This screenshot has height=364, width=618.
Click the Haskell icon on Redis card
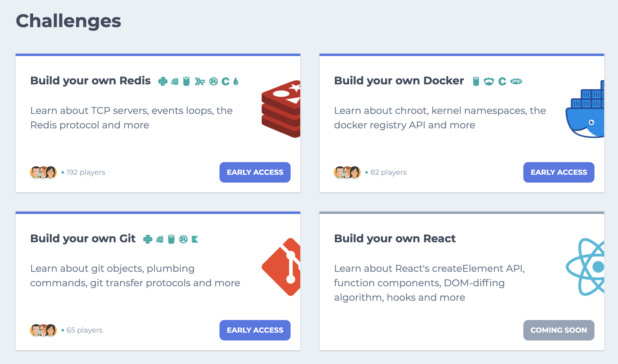click(200, 81)
